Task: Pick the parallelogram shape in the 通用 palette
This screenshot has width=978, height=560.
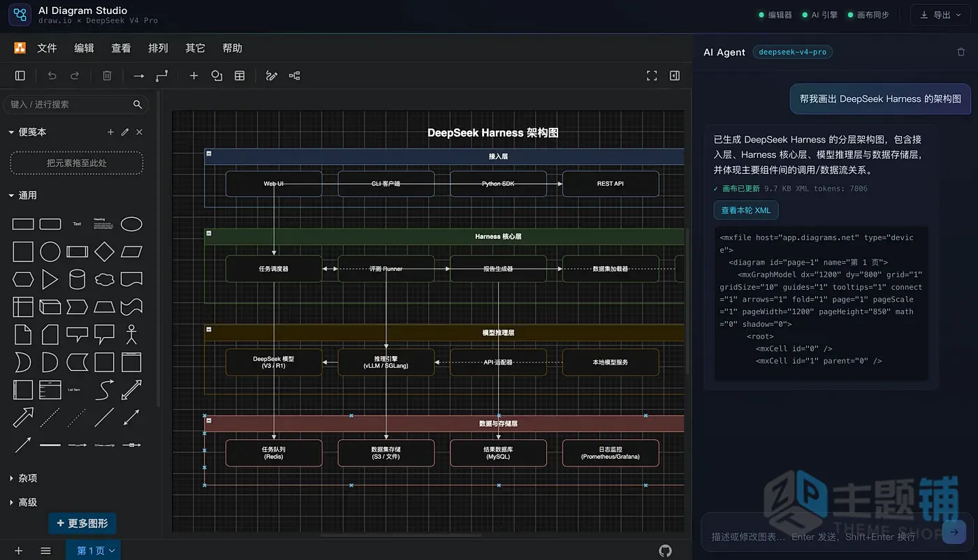Action: coord(131,251)
